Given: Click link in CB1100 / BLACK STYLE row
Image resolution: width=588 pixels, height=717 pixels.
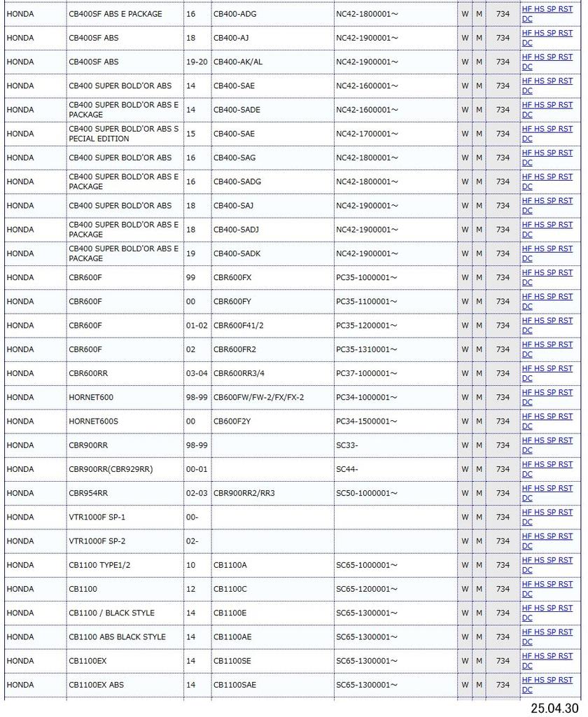Looking at the screenshot, I should point(547,608).
